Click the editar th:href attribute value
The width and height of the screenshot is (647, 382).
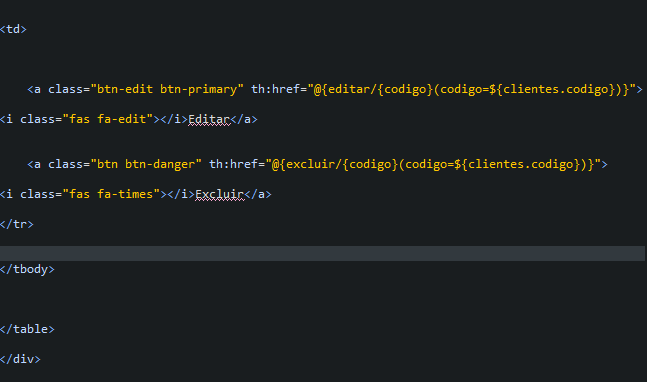coord(471,90)
